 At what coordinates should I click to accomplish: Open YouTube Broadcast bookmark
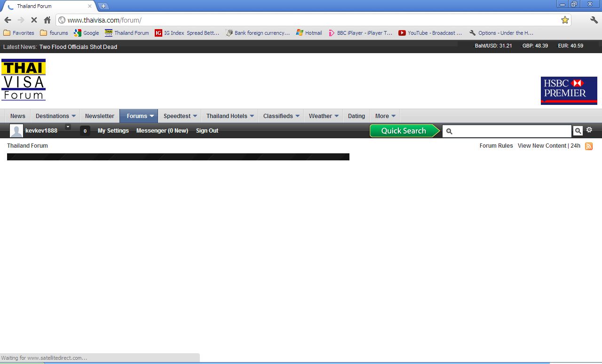click(430, 33)
